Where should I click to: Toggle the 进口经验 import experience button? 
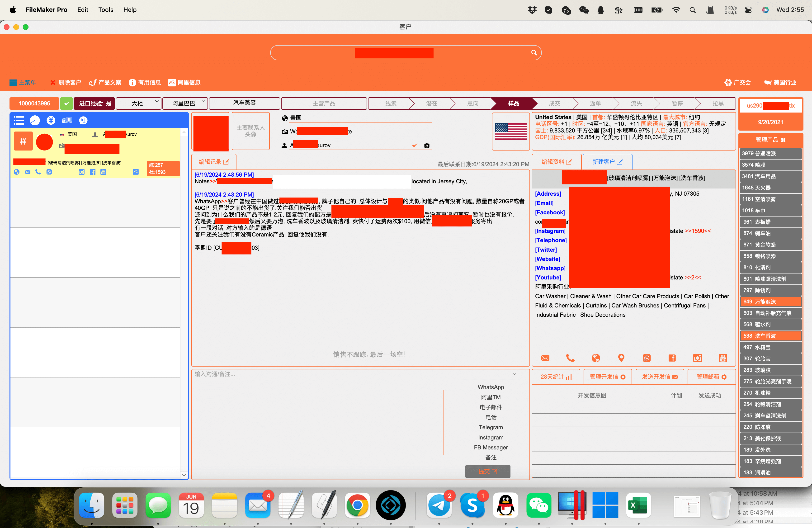(95, 103)
